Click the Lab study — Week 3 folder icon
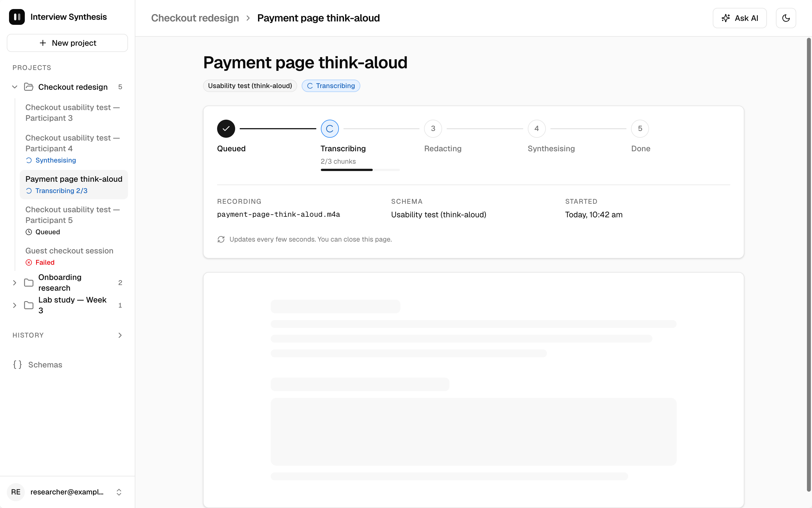The width and height of the screenshot is (812, 508). point(29,305)
